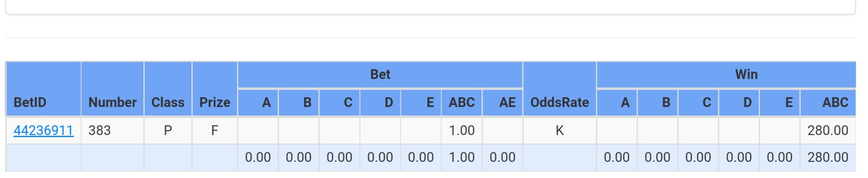
Task: Select the AE column header under Bet
Action: (507, 102)
